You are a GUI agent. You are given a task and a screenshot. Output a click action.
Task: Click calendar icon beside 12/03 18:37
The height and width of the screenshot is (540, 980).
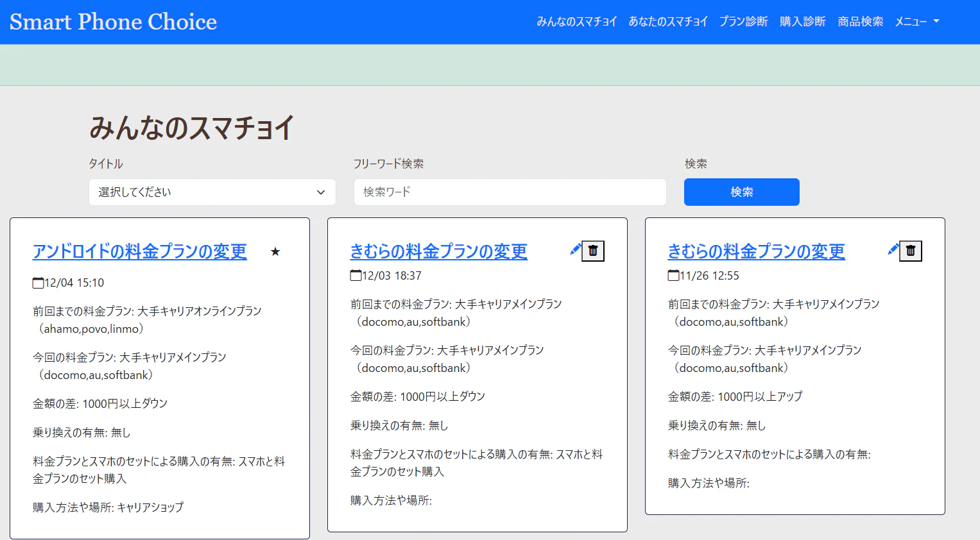[x=356, y=276]
